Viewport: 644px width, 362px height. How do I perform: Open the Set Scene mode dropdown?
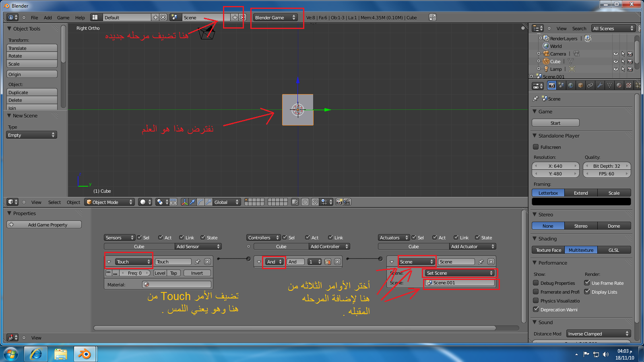tap(460, 273)
